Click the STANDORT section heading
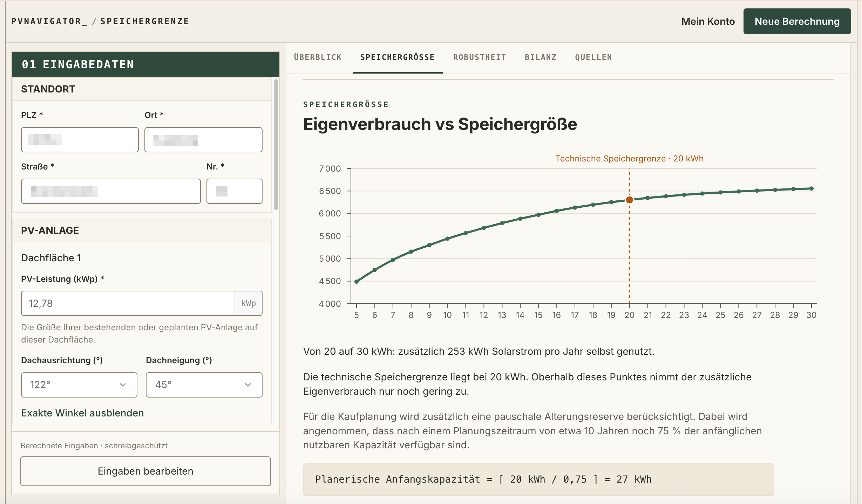 point(48,89)
